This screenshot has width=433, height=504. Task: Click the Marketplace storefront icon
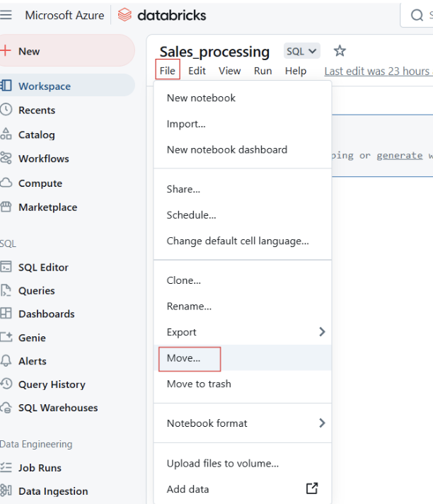tap(6, 207)
